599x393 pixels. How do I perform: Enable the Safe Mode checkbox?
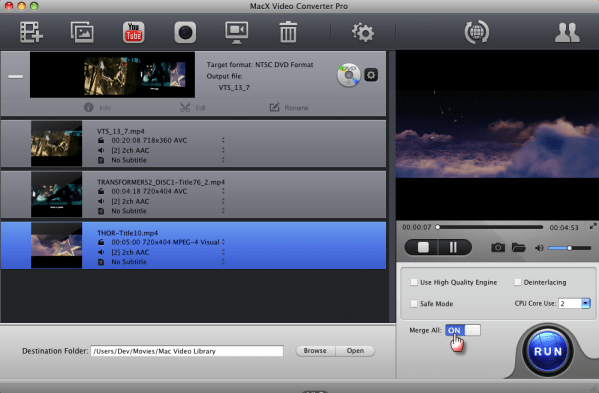click(x=414, y=304)
